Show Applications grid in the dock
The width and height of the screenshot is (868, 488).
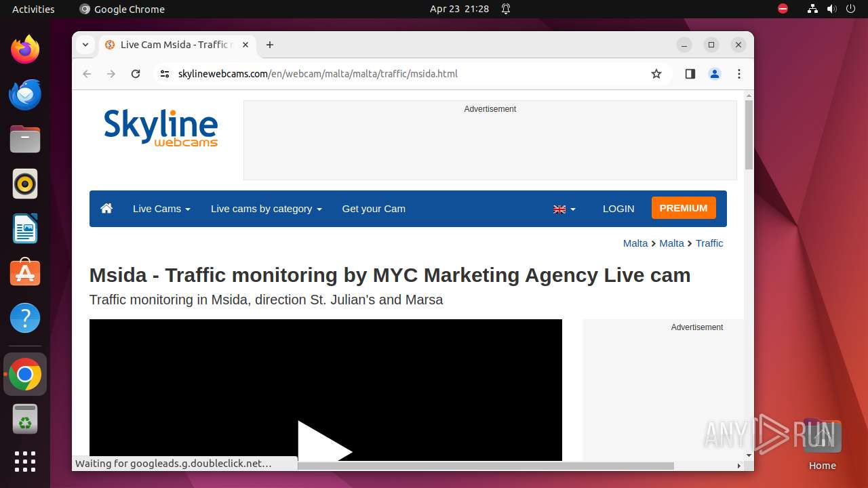[25, 462]
